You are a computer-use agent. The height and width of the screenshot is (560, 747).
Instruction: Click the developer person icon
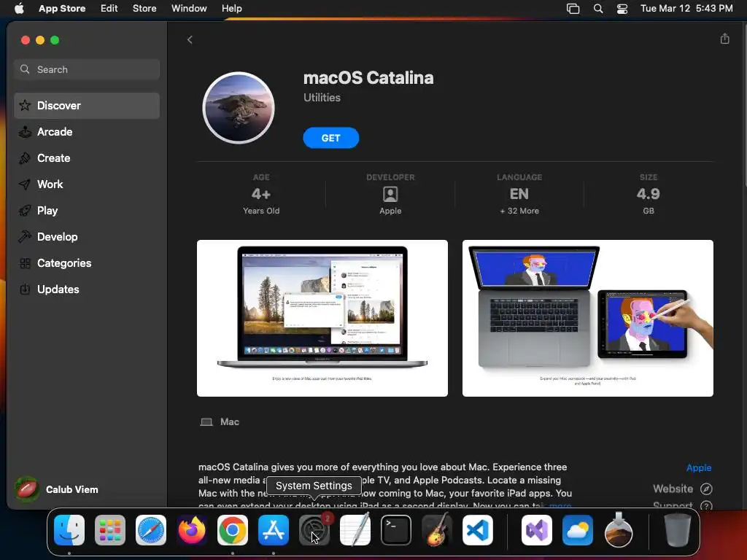[390, 194]
